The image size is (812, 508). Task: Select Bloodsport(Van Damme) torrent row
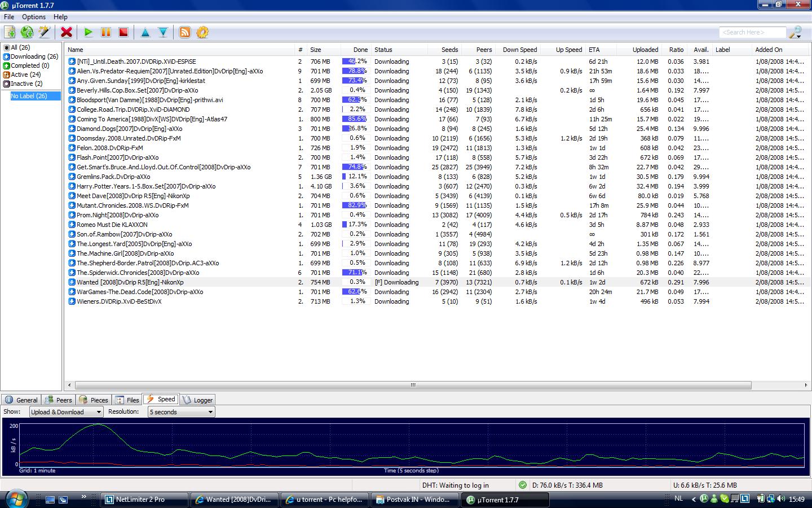[x=438, y=100]
